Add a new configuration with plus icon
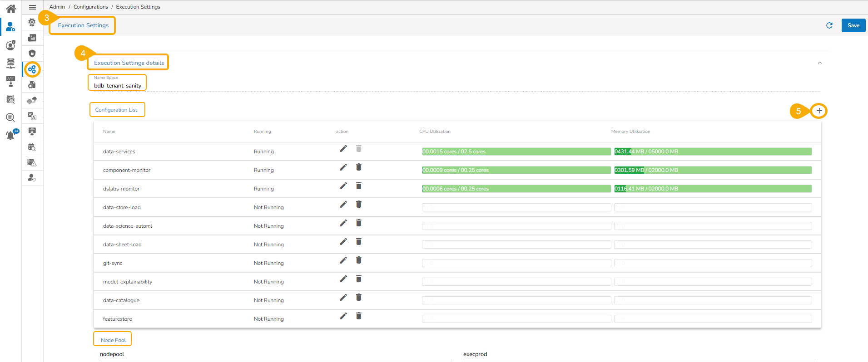Screen dimensions: 868x362 pyautogui.click(x=819, y=111)
